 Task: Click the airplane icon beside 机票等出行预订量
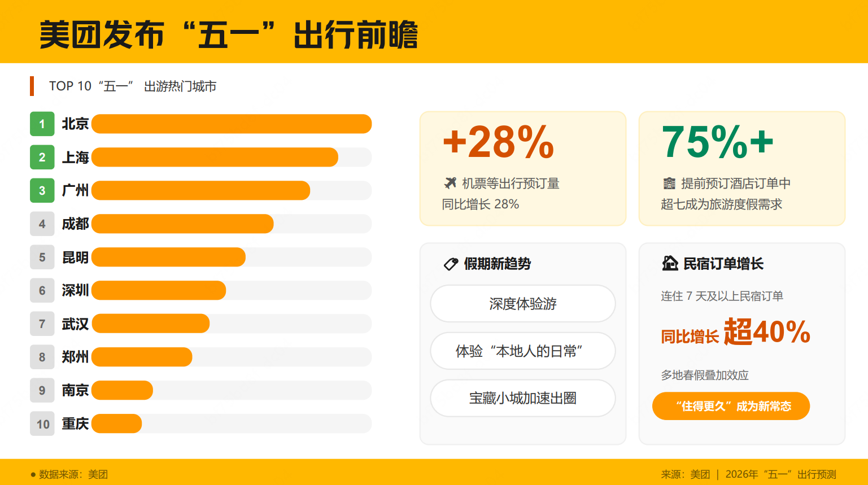tap(450, 183)
